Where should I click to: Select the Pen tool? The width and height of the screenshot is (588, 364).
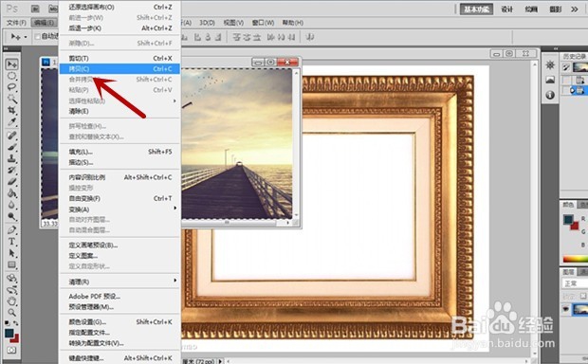coord(12,229)
